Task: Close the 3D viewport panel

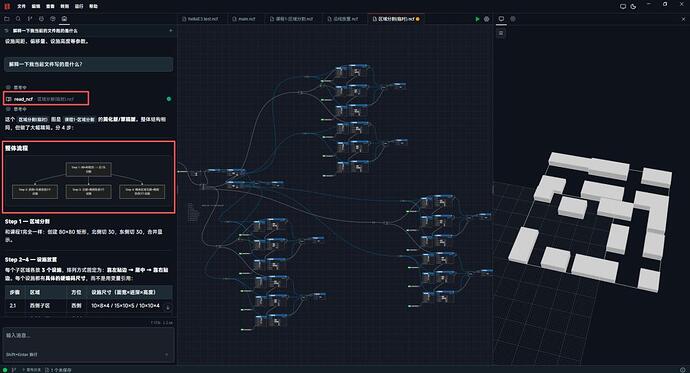Action: coord(683,19)
